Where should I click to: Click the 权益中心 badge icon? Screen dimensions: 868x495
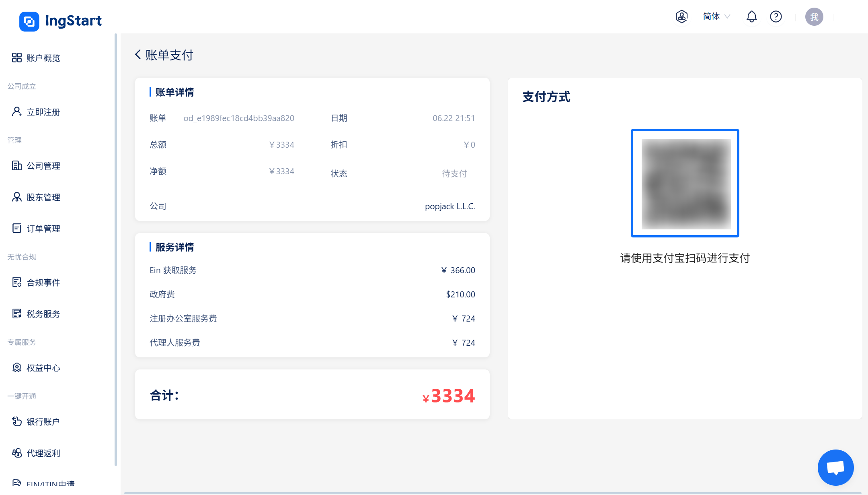[x=17, y=367]
